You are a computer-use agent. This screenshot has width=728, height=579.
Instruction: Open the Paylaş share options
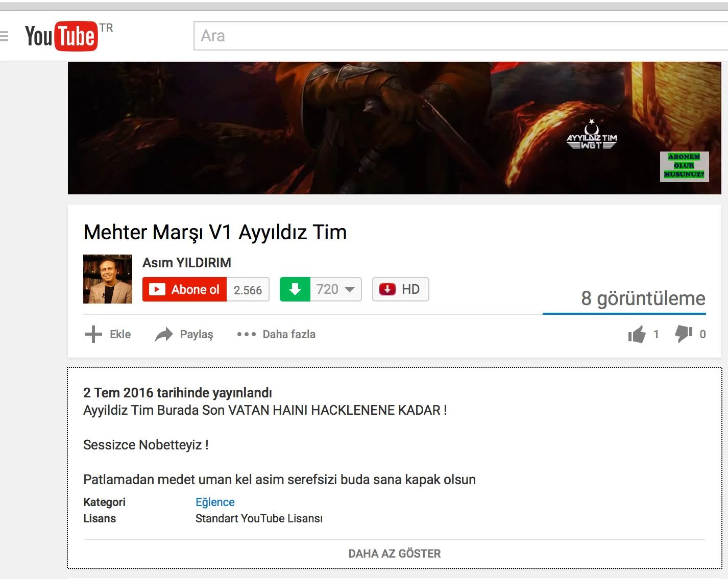pyautogui.click(x=163, y=334)
